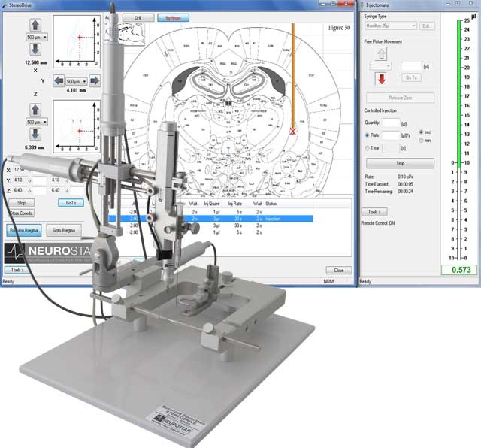Image resolution: width=481 pixels, height=448 pixels.
Task: Open the Y-axis 500 µm step dropdown
Action: (x=75, y=80)
